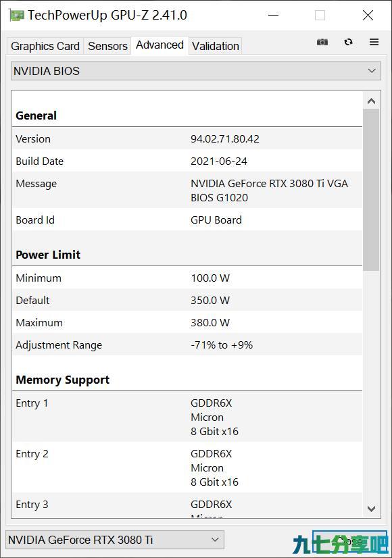Click the refresh arrows icon

pyautogui.click(x=348, y=42)
